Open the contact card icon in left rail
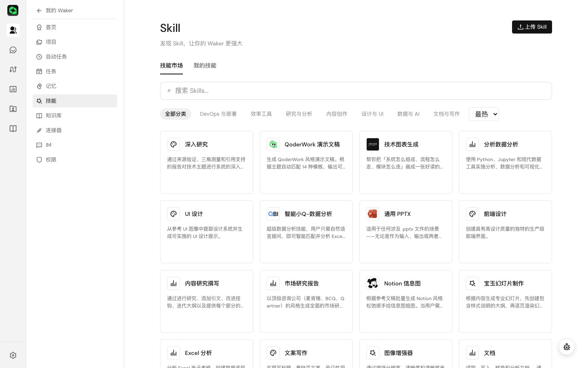The image size is (588, 368). click(x=13, y=109)
